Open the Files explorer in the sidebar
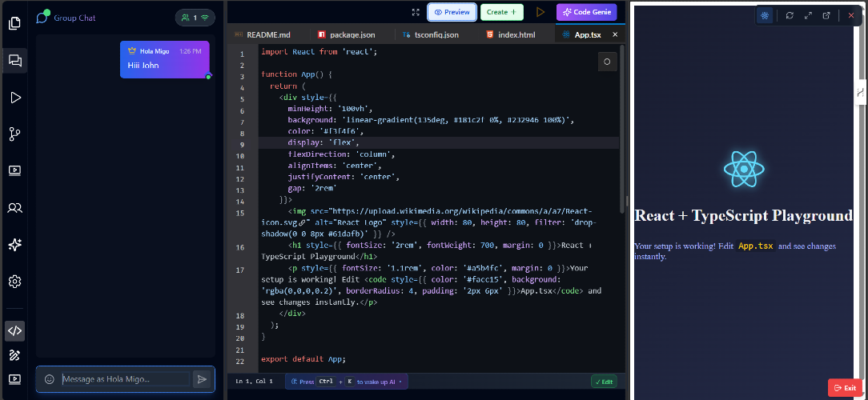Image resolution: width=868 pixels, height=400 pixels. (x=15, y=23)
